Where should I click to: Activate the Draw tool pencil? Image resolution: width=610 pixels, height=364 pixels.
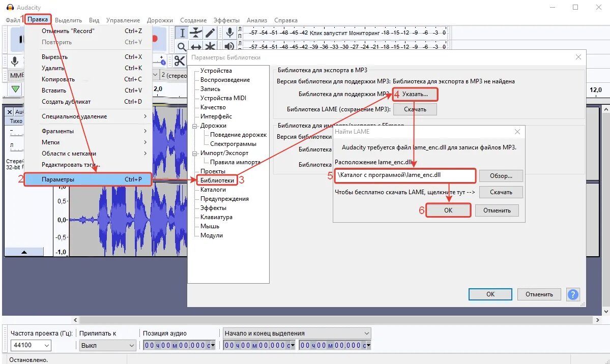[209, 32]
